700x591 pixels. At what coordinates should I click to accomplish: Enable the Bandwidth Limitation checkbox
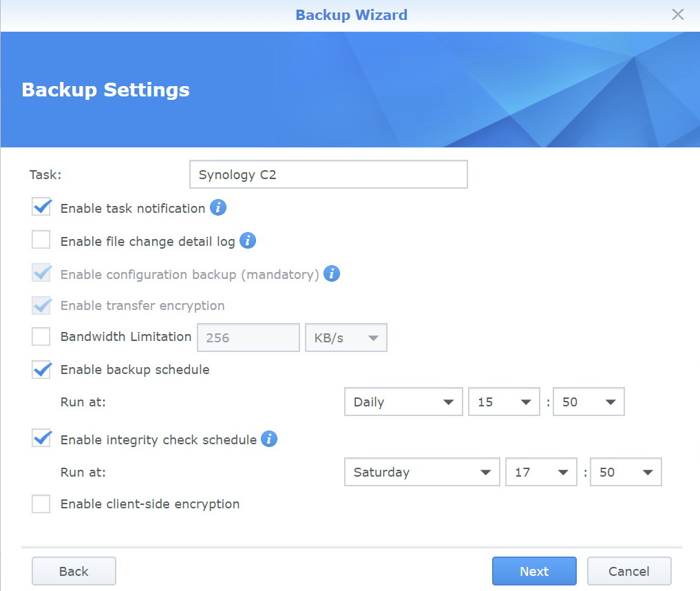pos(41,336)
